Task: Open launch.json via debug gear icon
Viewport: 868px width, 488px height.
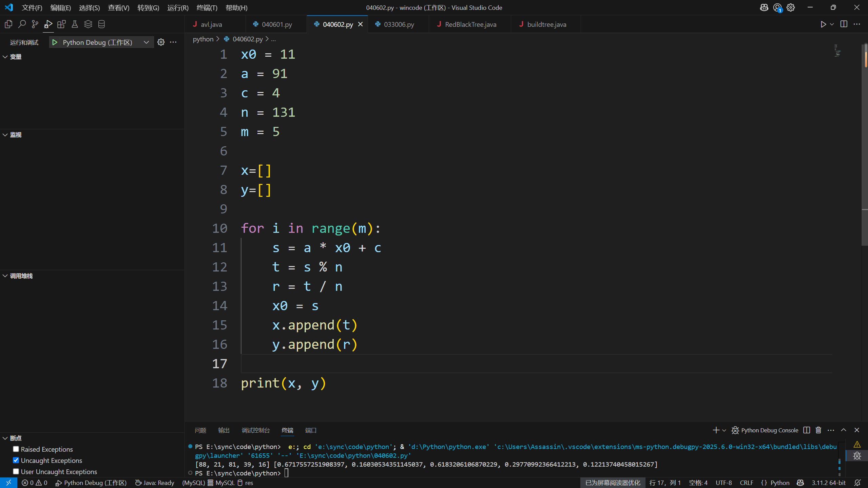Action: pyautogui.click(x=161, y=42)
